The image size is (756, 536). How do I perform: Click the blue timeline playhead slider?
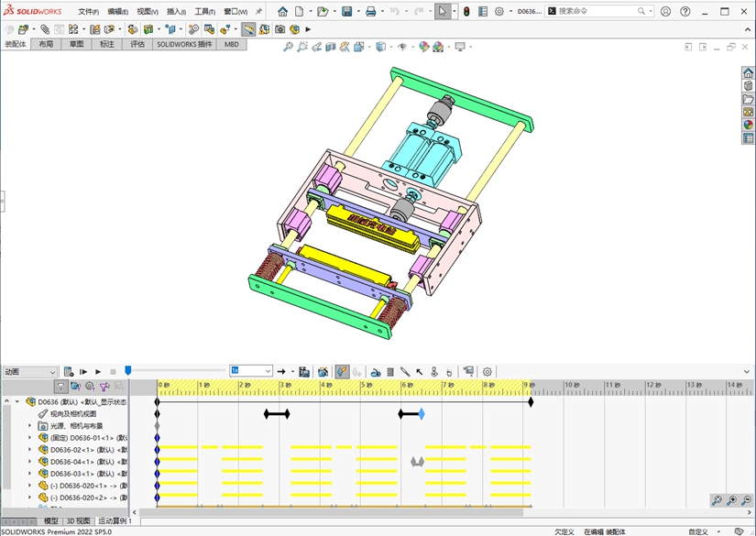(128, 370)
